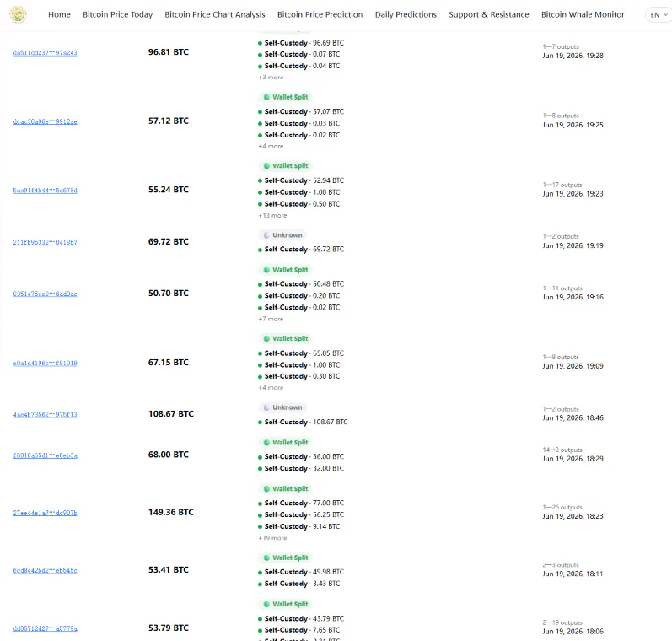Click the green dot beside Self-Custody 36.00 BTC
This screenshot has width=672, height=641.
260,457
